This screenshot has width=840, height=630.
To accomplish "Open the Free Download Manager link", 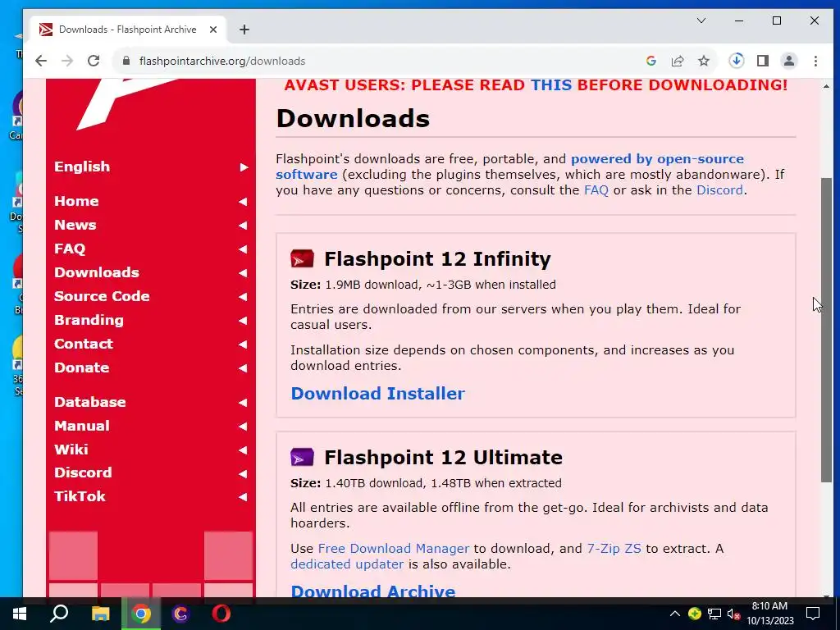I will 393,549.
